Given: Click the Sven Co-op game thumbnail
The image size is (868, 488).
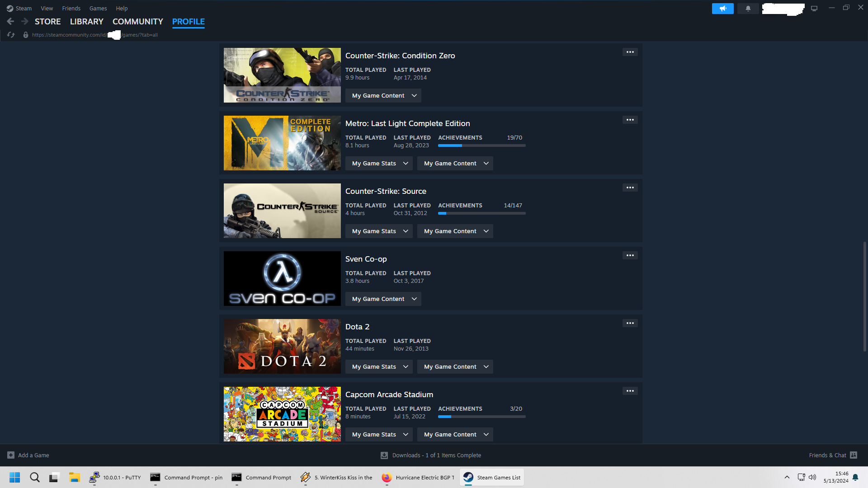Looking at the screenshot, I should (x=282, y=278).
